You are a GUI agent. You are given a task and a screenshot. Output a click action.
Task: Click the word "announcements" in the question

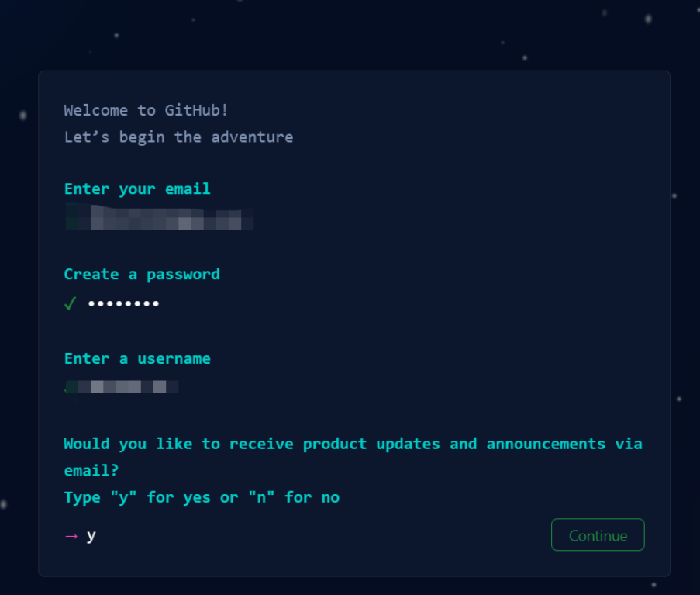[546, 444]
